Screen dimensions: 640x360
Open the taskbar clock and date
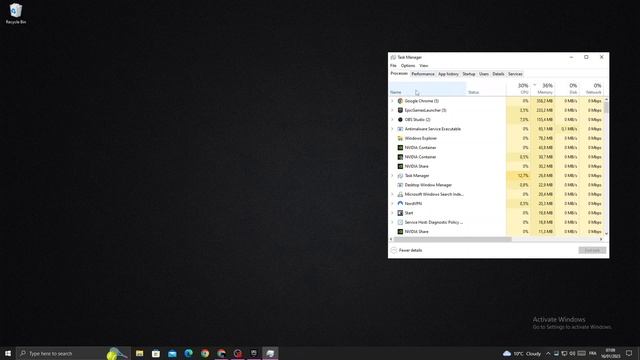pos(611,353)
